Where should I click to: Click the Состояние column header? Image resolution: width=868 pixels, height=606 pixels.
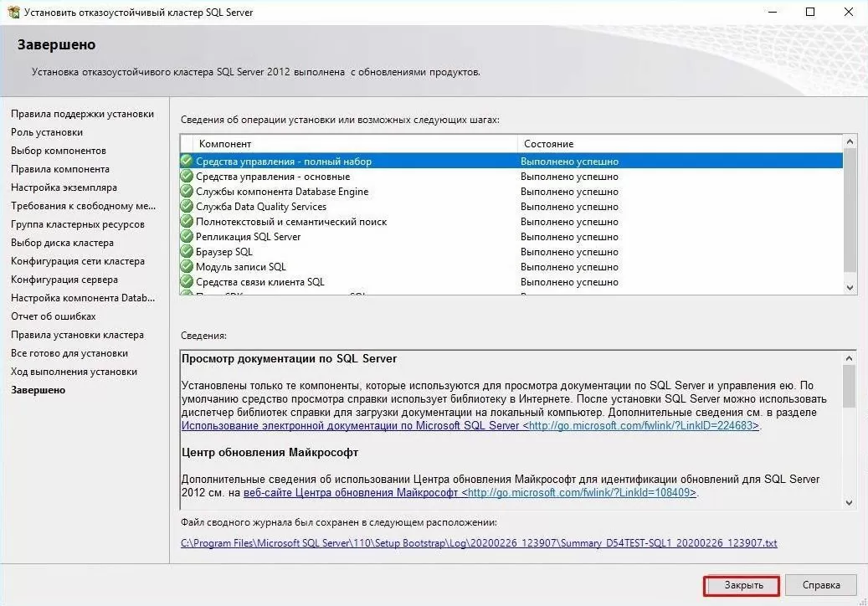pyautogui.click(x=680, y=143)
